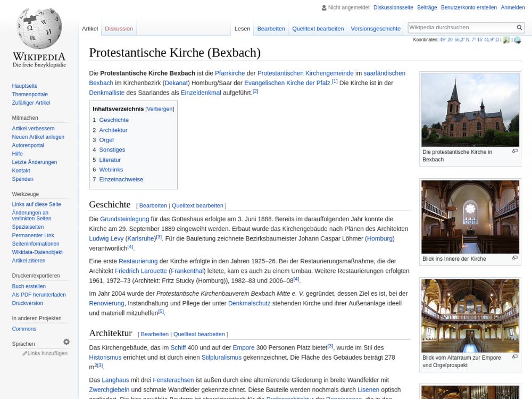Click the 'Nicht angemeldet' user icon
Viewport: 532px width, 399px height.
click(x=324, y=7)
